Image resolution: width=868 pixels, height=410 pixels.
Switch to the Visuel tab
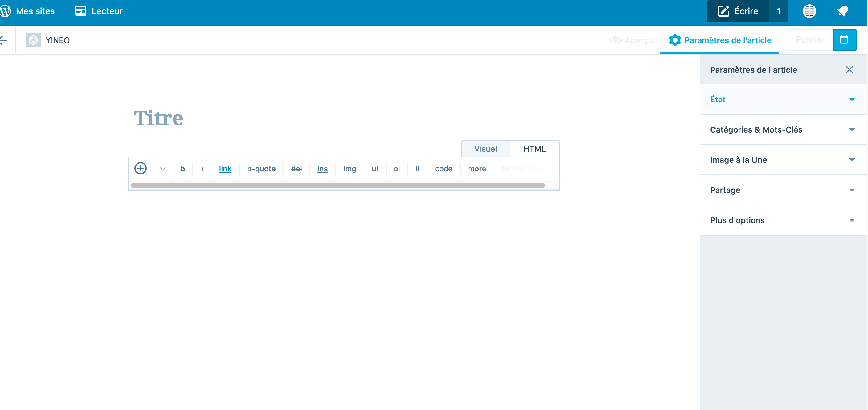tap(485, 149)
